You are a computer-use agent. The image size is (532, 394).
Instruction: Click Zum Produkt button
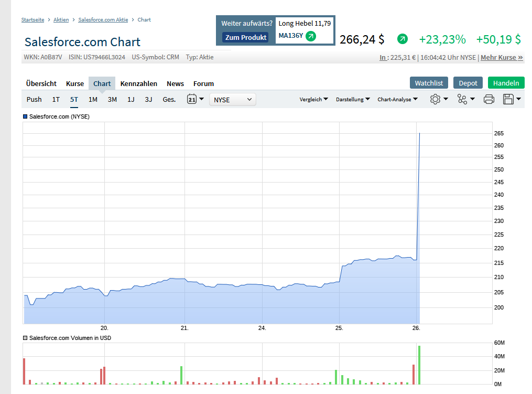click(x=246, y=37)
